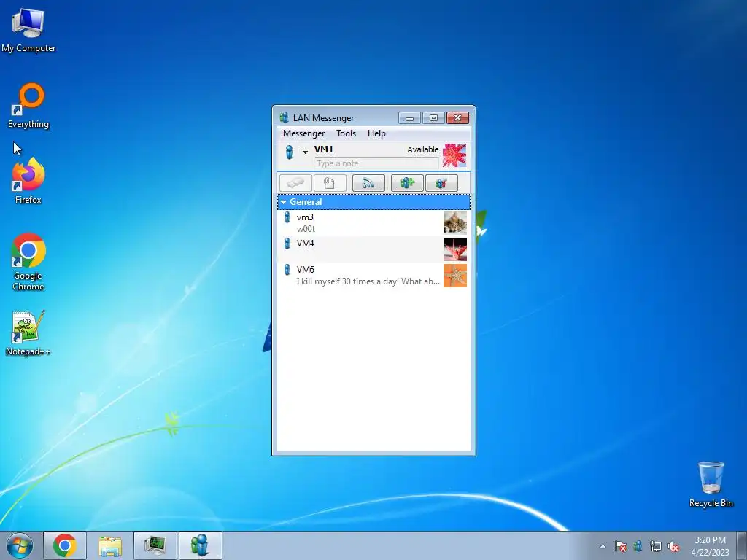Click vm3's note text w00t

[306, 229]
